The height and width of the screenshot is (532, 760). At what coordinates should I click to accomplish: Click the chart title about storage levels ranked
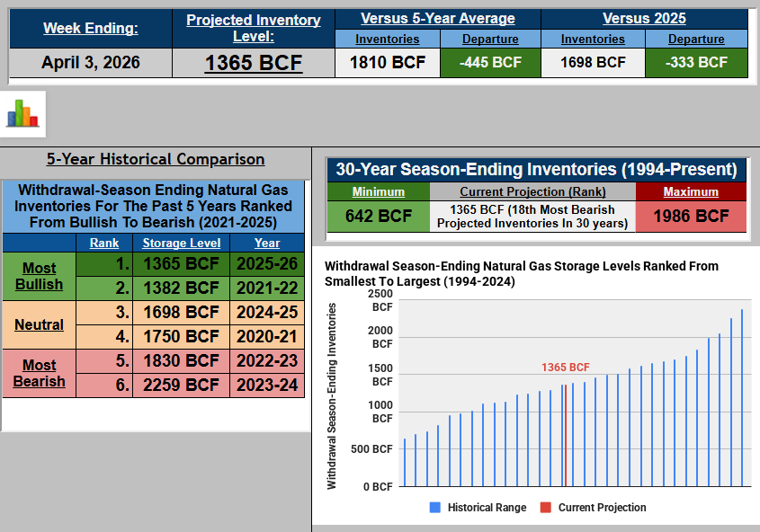522,273
